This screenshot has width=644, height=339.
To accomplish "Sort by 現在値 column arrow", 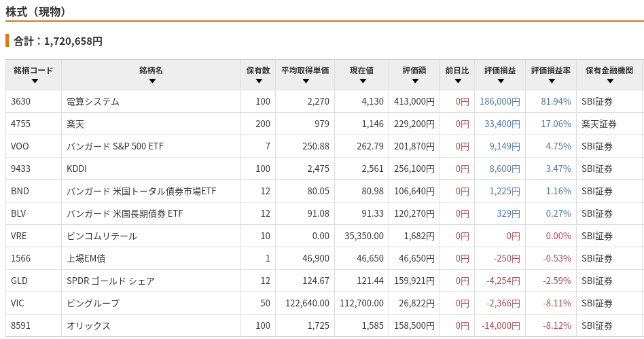I will (x=363, y=81).
